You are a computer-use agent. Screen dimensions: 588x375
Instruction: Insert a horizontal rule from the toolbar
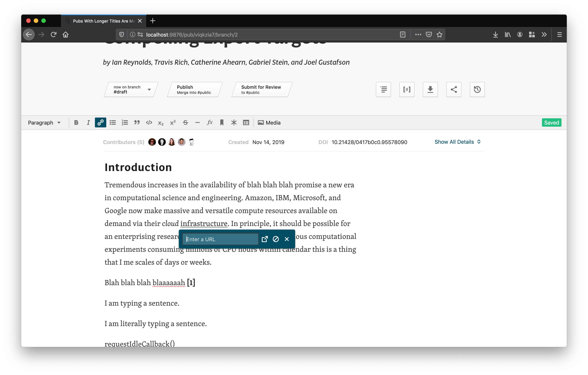197,122
